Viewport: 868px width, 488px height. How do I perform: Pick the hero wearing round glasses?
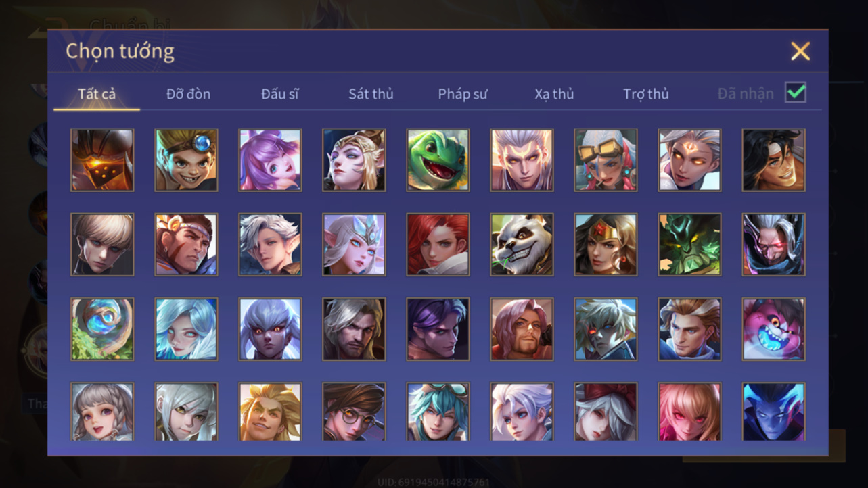(354, 412)
